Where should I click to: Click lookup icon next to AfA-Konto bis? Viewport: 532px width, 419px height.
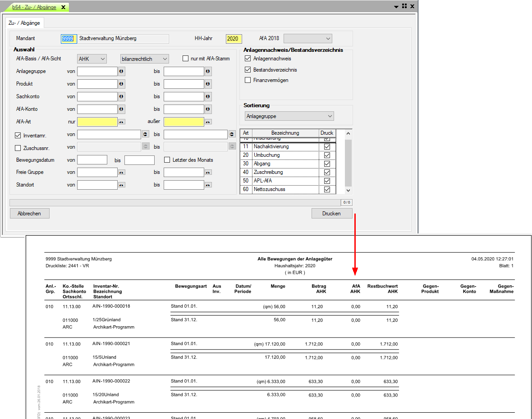pyautogui.click(x=208, y=109)
